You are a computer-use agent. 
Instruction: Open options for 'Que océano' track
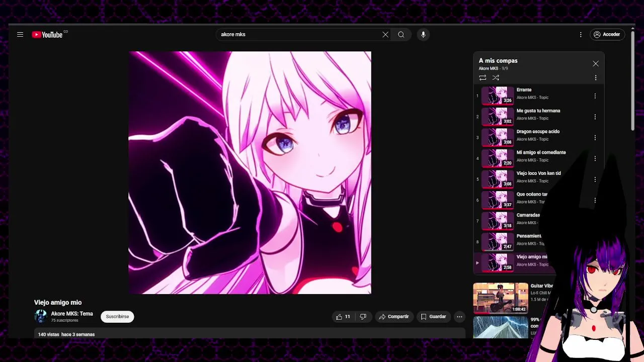click(x=595, y=200)
